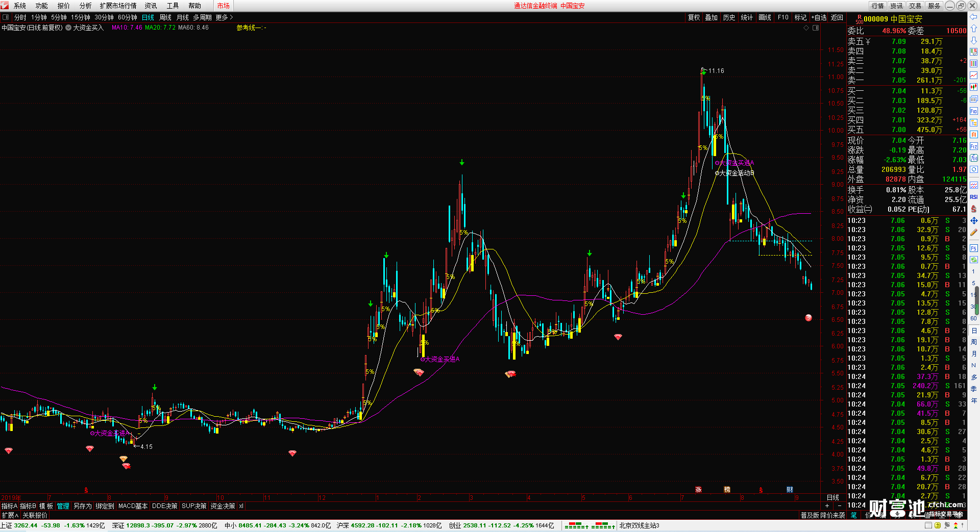Viewport: 980px width, 532px height.
Task: Open the checklist report icon in right sidebar
Action: point(974,52)
